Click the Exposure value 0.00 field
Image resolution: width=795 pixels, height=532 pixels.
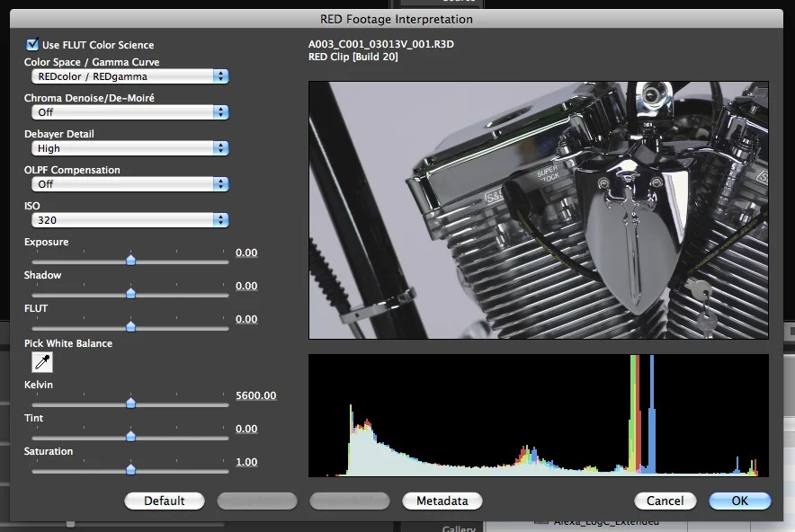pos(246,253)
